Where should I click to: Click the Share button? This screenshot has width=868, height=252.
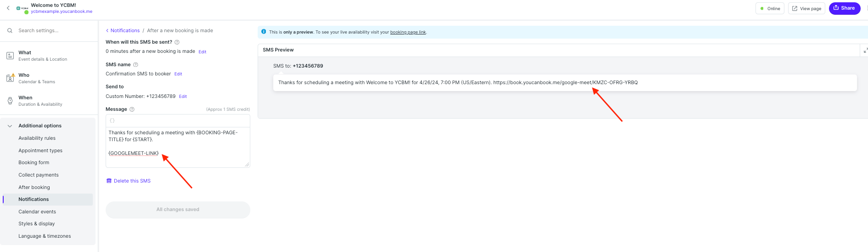click(x=844, y=8)
